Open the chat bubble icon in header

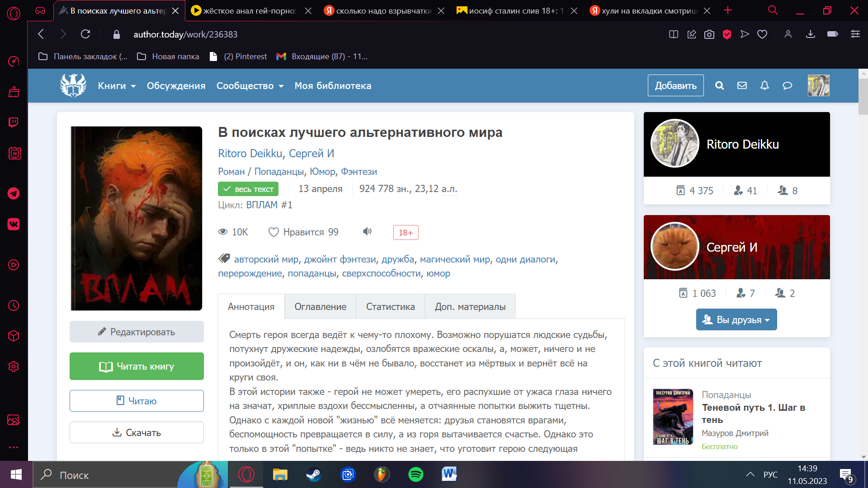point(787,85)
